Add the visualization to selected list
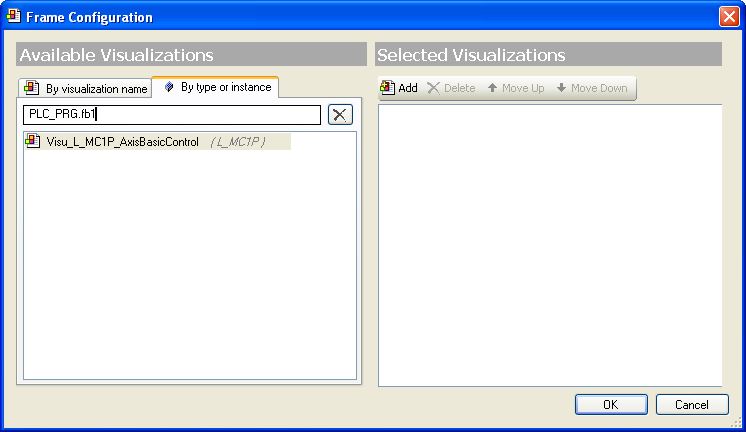 [x=399, y=88]
